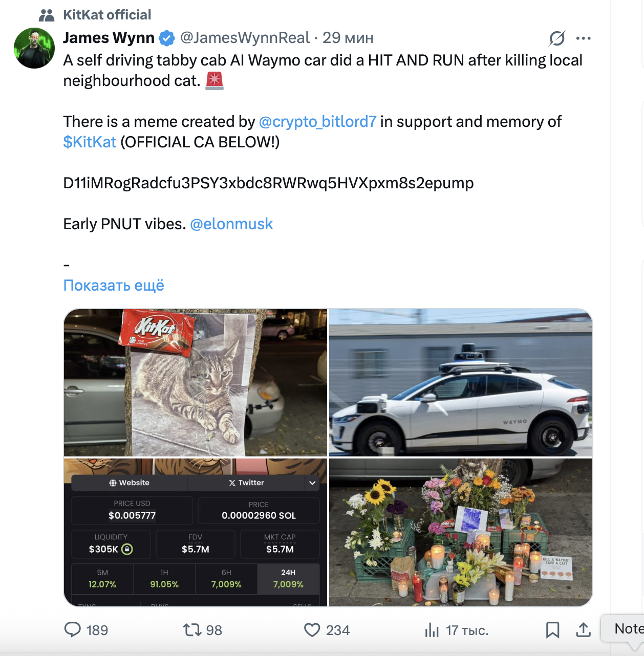
Task: View the flower memorial photo
Action: pos(460,532)
